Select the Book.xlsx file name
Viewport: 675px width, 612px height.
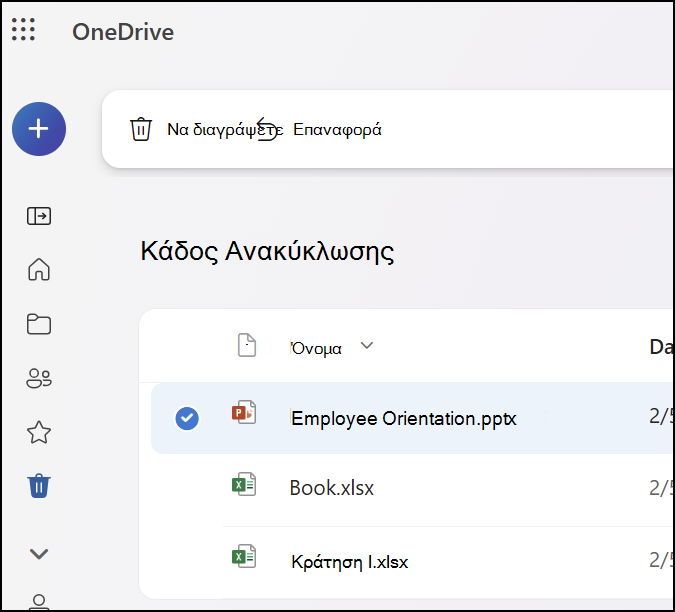tap(332, 488)
